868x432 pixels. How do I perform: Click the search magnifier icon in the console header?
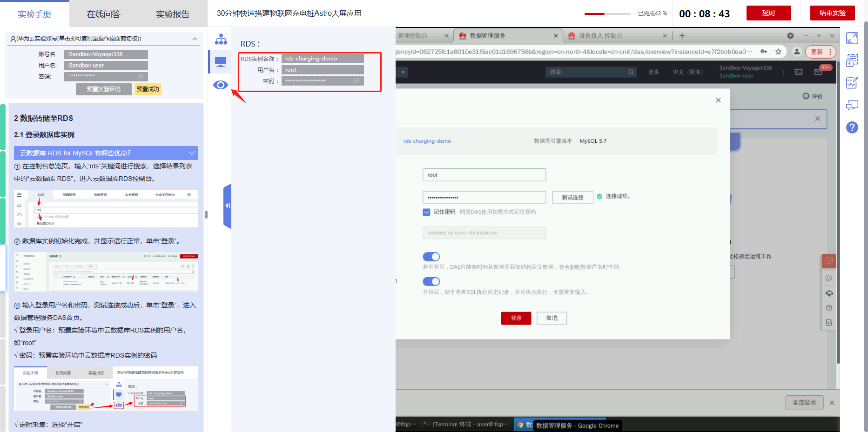pyautogui.click(x=631, y=72)
